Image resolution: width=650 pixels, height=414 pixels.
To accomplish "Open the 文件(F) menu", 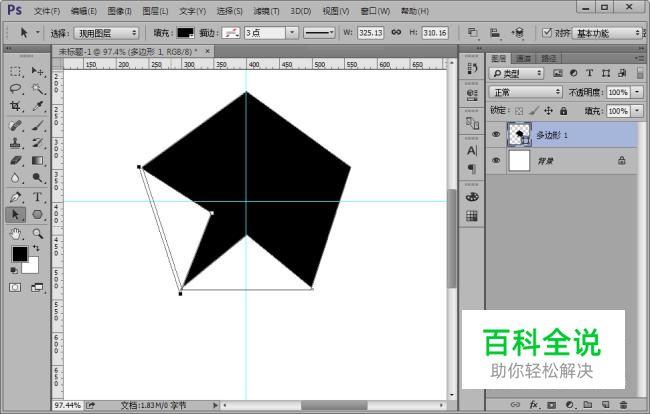I will point(47,11).
